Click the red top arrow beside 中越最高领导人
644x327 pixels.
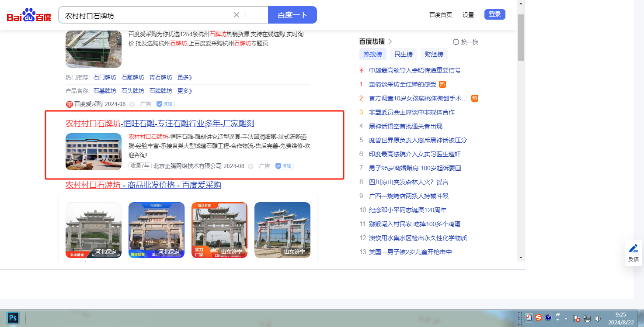coord(362,70)
